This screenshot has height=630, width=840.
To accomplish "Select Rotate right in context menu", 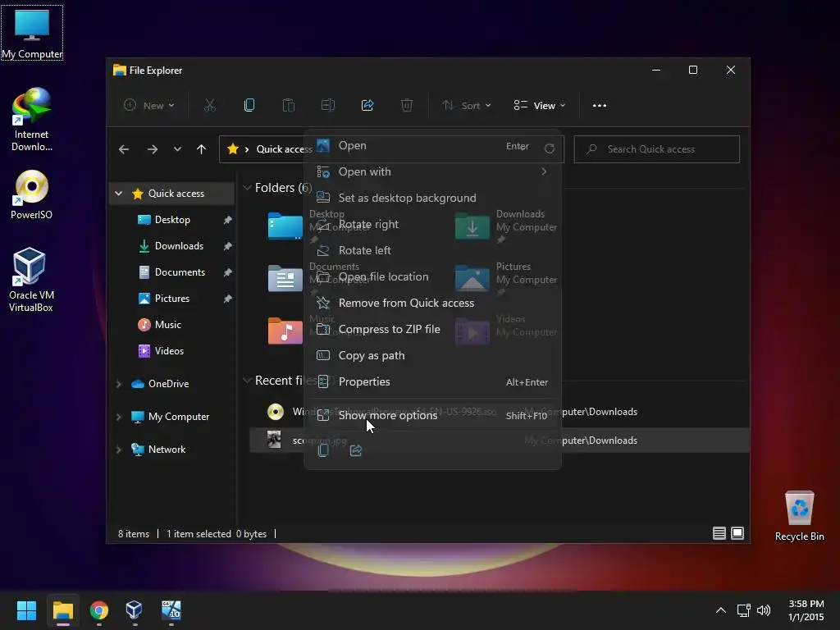I will pos(432,224).
